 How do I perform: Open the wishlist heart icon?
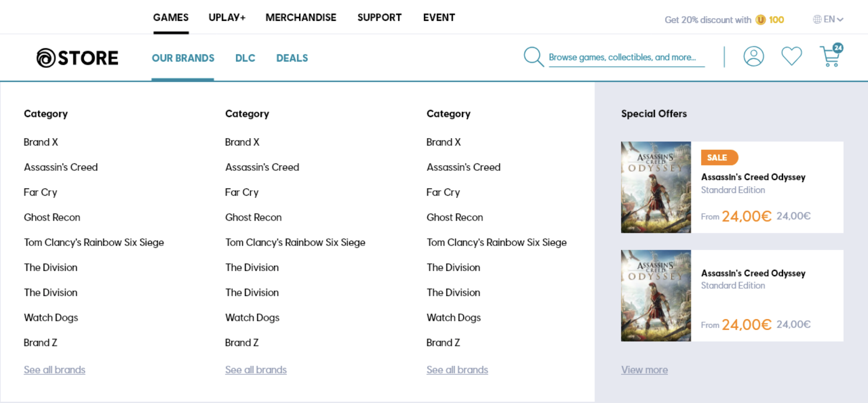(x=791, y=56)
